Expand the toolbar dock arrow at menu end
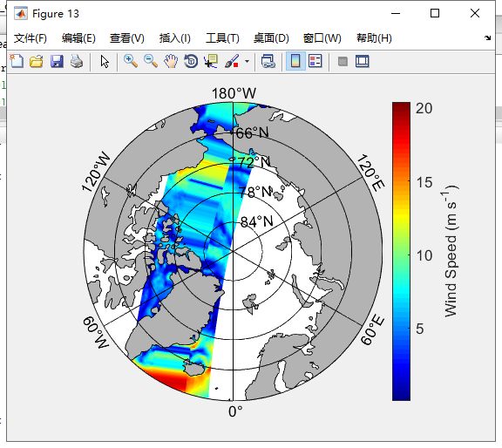Viewport: 502px width, 448px height. (487, 37)
